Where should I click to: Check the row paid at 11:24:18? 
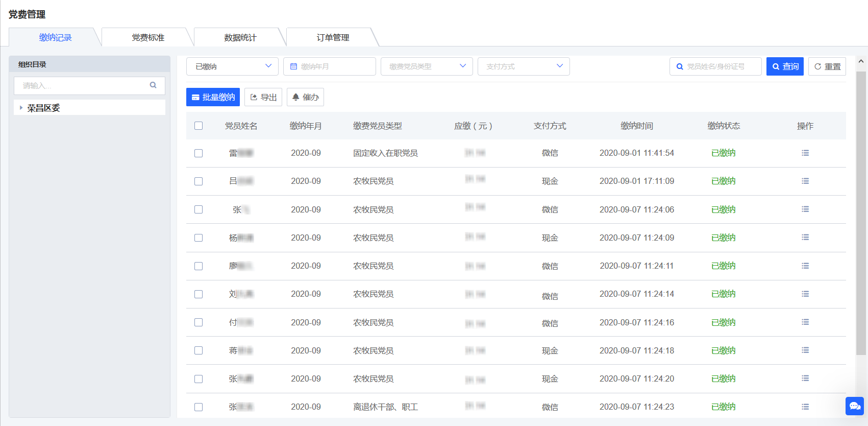pyautogui.click(x=199, y=350)
